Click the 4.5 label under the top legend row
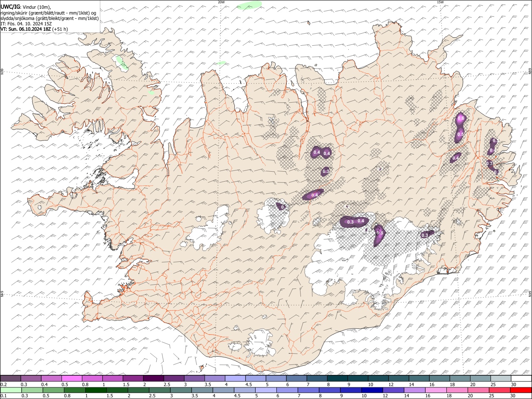 [249, 384]
